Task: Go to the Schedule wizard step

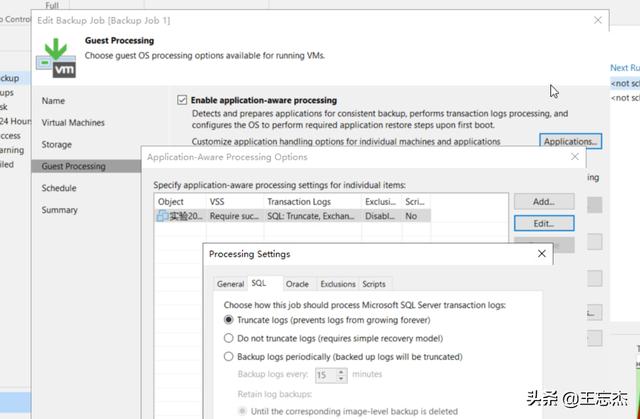Action: click(x=59, y=188)
